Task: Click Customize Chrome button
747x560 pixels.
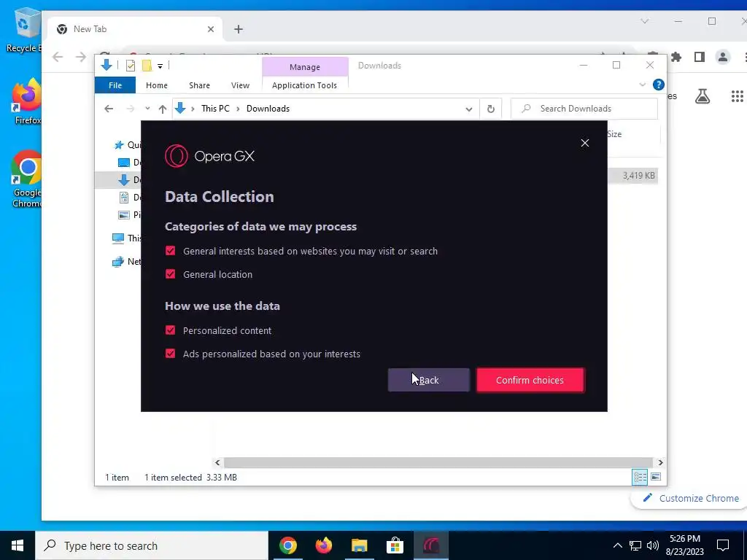Action: coord(692,498)
